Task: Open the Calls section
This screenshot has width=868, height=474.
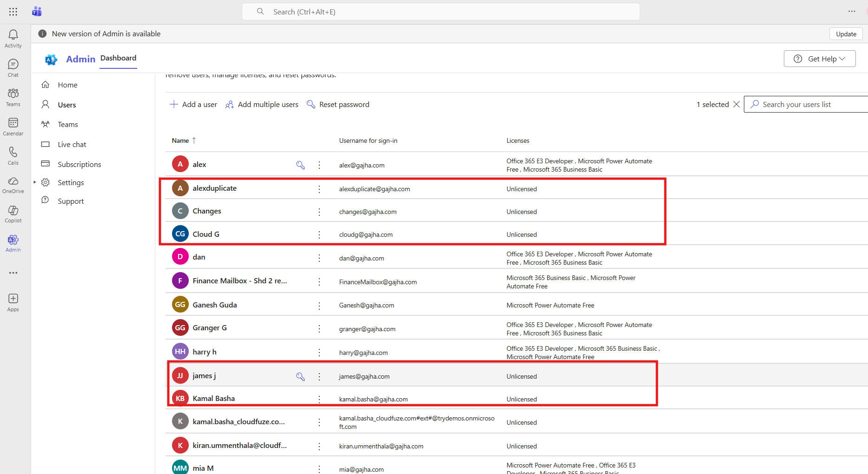Action: click(13, 155)
